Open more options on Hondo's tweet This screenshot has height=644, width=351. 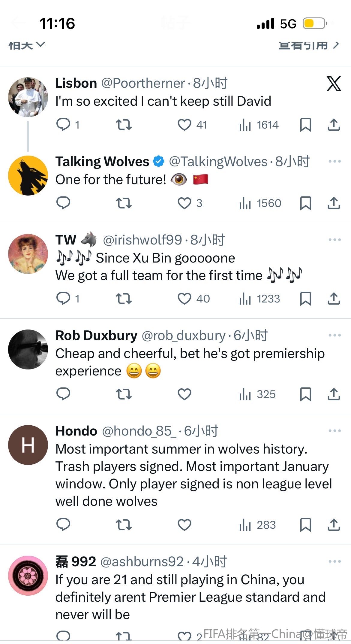click(x=334, y=431)
